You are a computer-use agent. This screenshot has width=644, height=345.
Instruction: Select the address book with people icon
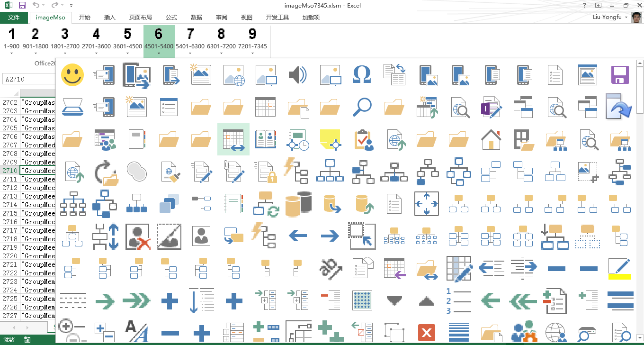coord(266,139)
